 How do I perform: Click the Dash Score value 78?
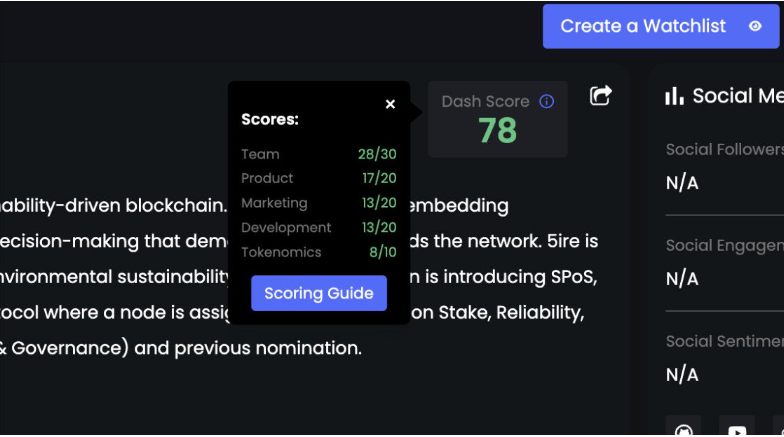pyautogui.click(x=498, y=130)
